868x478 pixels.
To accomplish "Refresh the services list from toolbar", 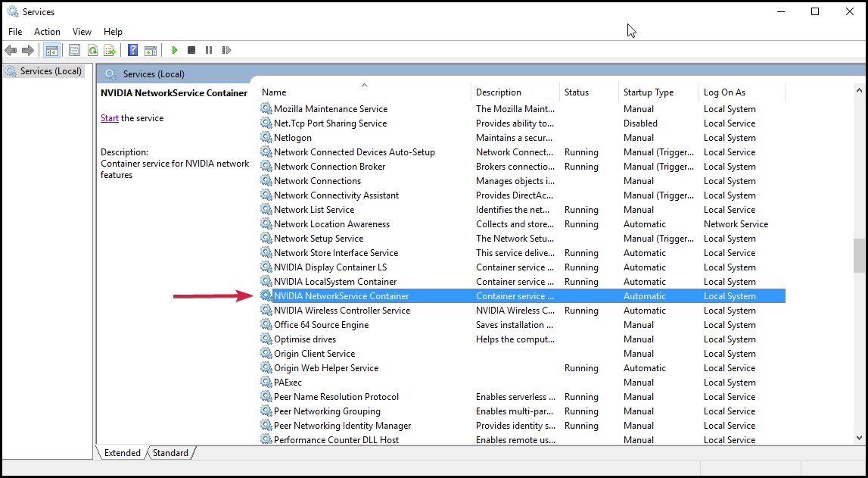I will [x=92, y=50].
